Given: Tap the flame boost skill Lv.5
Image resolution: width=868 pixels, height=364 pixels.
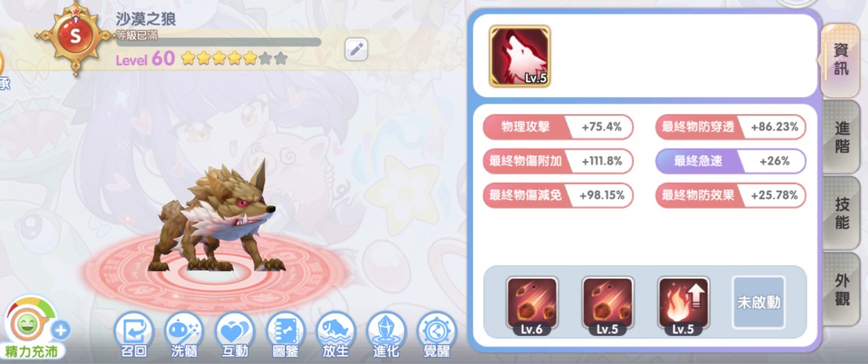Looking at the screenshot, I should [x=683, y=306].
